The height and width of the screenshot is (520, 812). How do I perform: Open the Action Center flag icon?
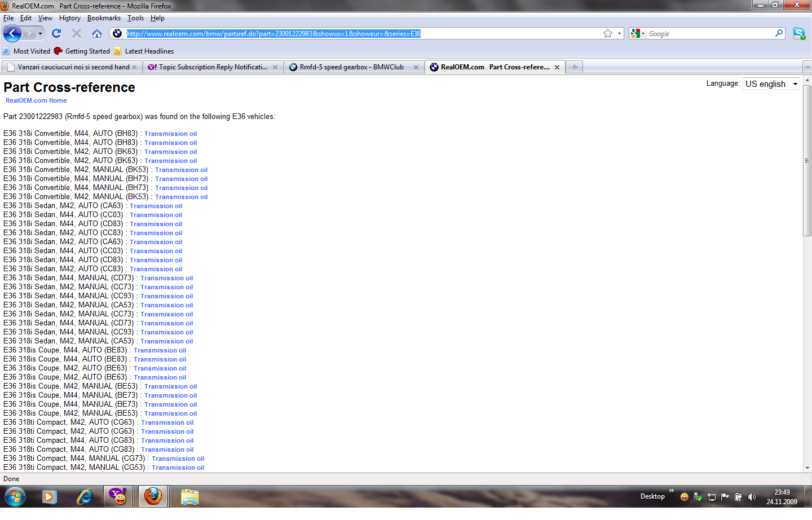725,497
